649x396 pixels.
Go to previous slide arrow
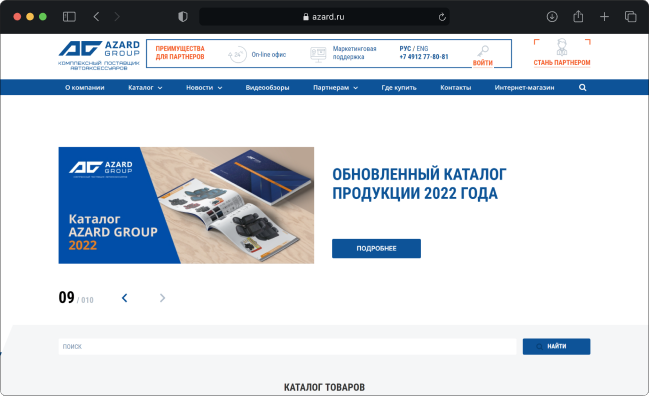click(x=125, y=298)
